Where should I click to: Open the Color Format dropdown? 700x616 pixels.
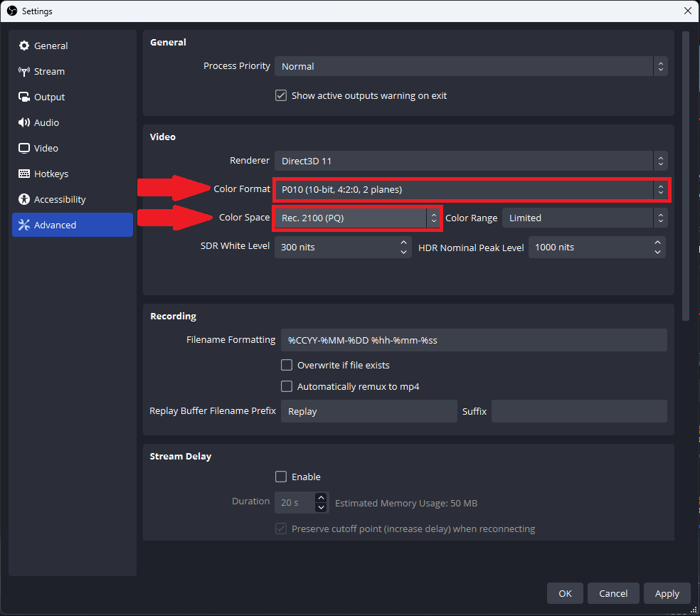(x=471, y=190)
